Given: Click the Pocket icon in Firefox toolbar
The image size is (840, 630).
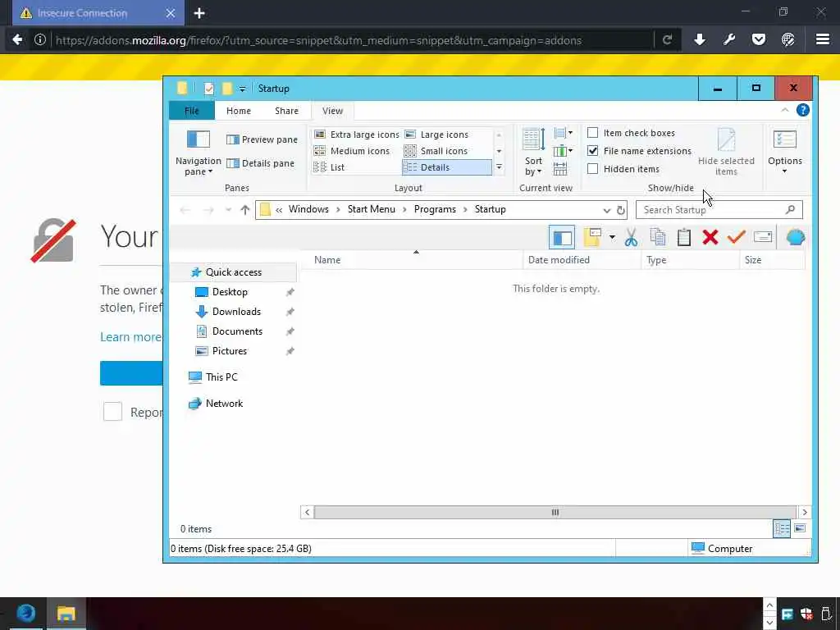Looking at the screenshot, I should tap(759, 39).
